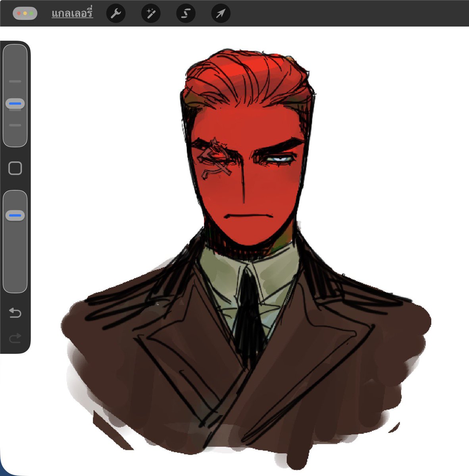The width and height of the screenshot is (469, 476).
Task: Open the Adjustments magic wand menu
Action: [151, 14]
